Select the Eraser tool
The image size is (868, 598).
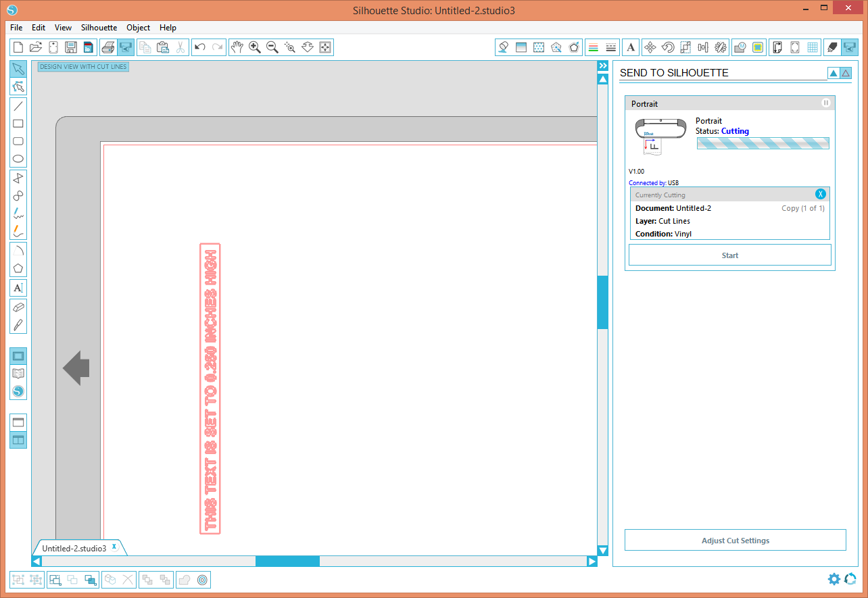[x=18, y=307]
